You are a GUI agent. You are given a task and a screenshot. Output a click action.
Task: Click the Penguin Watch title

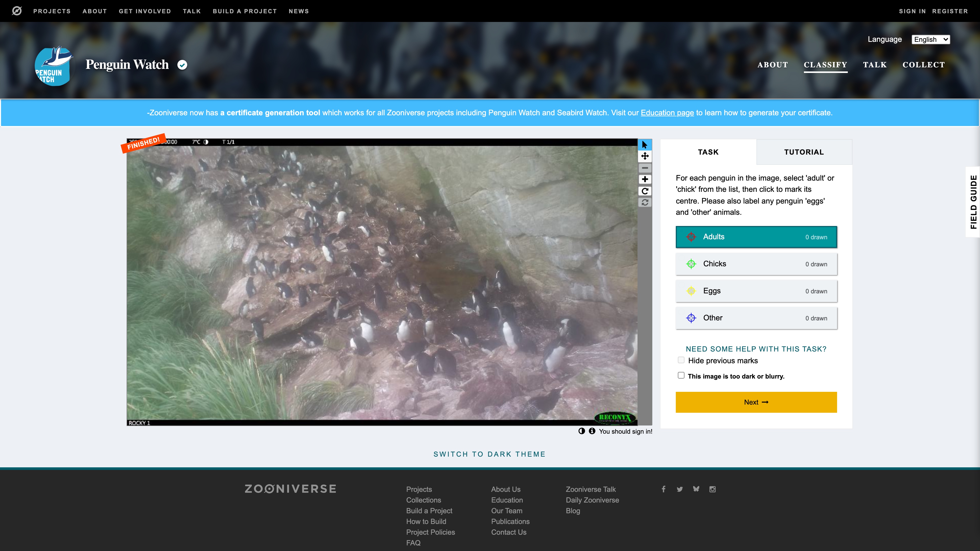[x=127, y=65]
